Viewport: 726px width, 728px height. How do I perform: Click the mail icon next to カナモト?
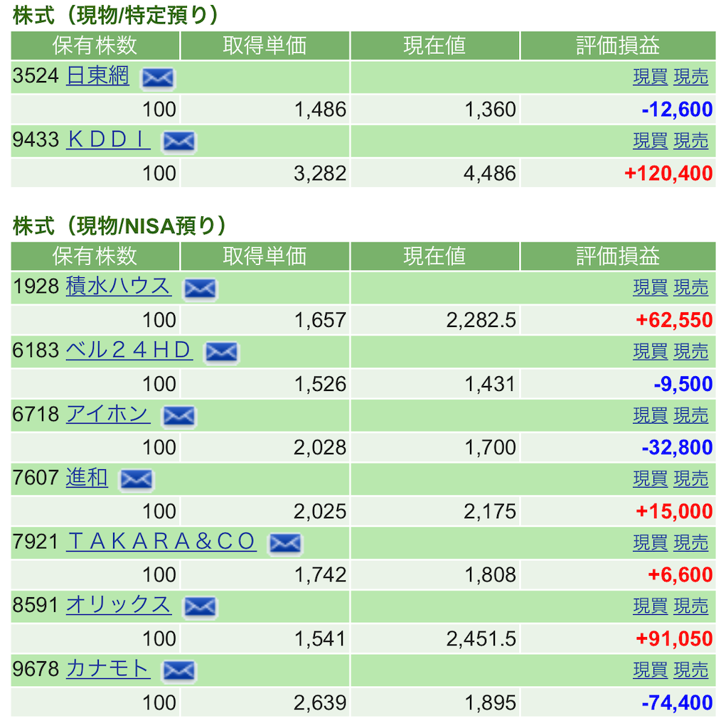[178, 671]
